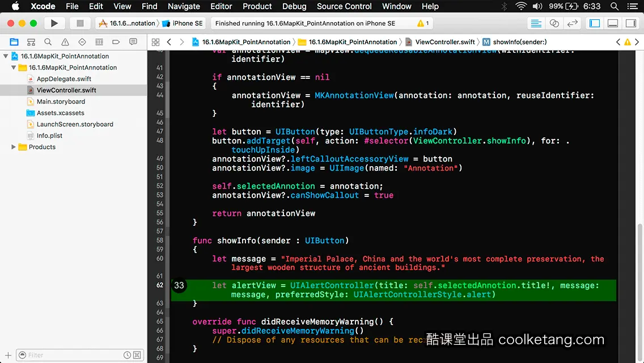644x363 pixels.
Task: Switch to the Standard editor
Action: point(536,23)
